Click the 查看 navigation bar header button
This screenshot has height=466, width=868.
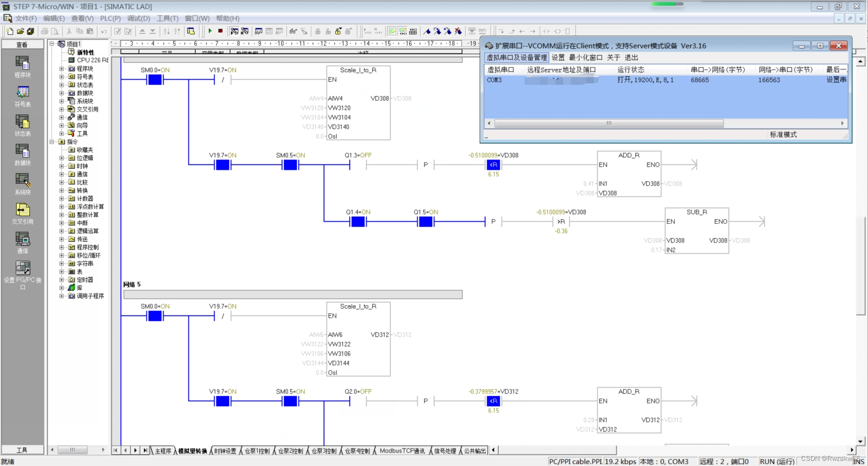point(22,45)
